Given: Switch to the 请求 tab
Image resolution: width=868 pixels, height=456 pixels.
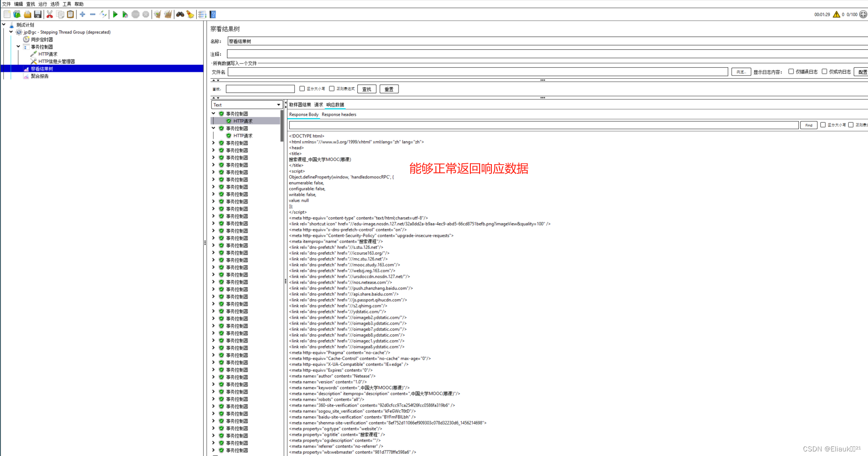Looking at the screenshot, I should [318, 105].
